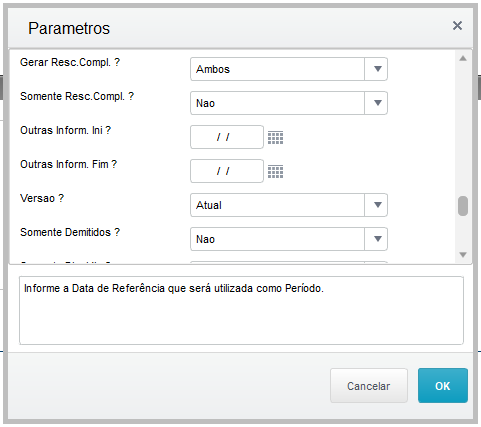Expand the Somente Resc.Compl. dropdown arrow

(x=377, y=103)
